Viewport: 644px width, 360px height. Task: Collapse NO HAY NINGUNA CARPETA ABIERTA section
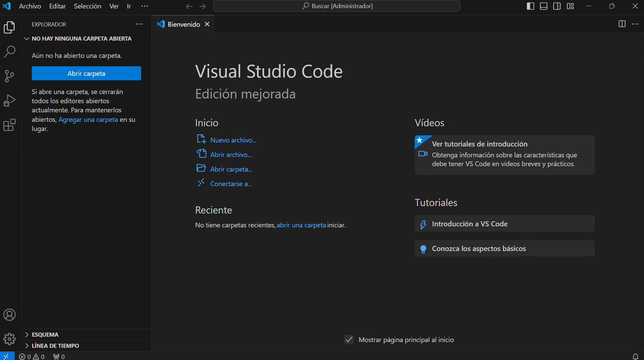click(x=86, y=39)
